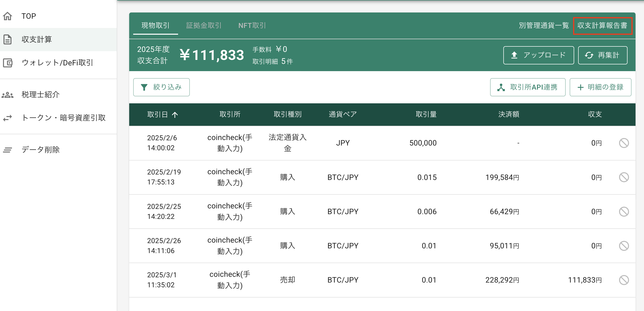Click the 明細の登録 button
This screenshot has width=644, height=311.
(600, 87)
